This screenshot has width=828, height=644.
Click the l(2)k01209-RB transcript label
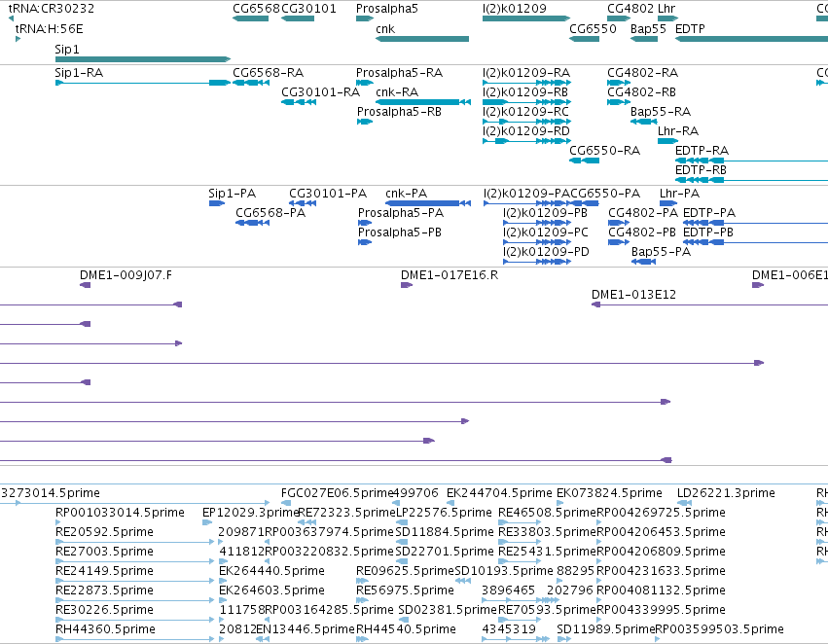525,91
